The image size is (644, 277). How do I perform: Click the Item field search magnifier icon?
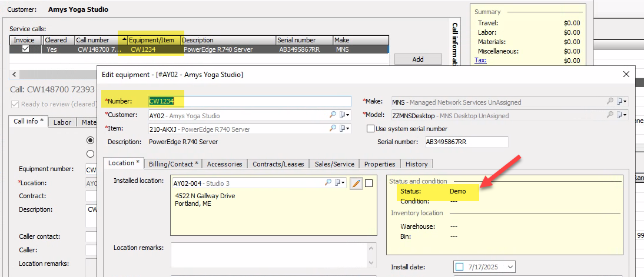pyautogui.click(x=333, y=129)
